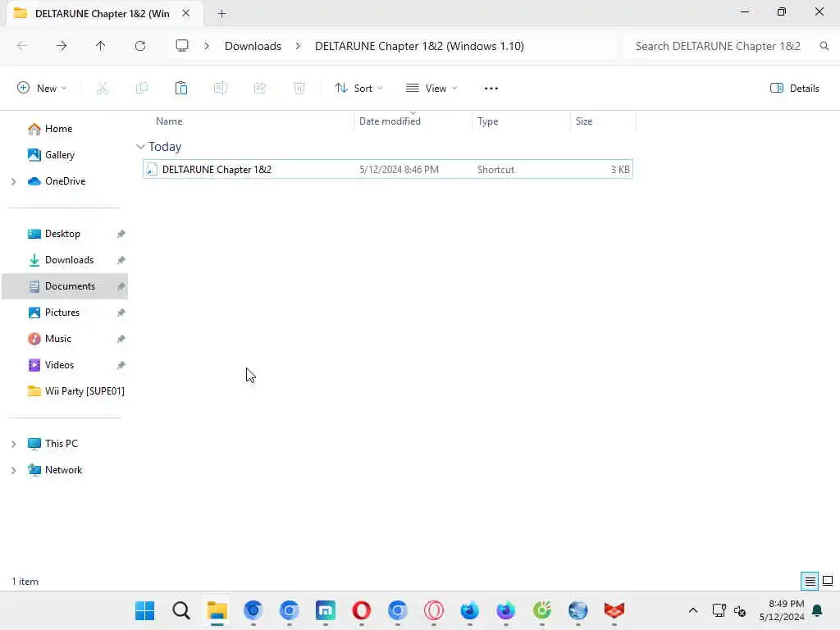This screenshot has height=630, width=840.
Task: Open pinned Pictures folder in sidebar
Action: point(62,313)
